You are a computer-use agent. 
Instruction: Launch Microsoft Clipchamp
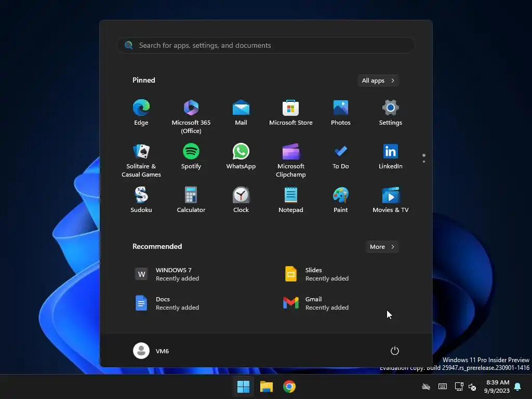tap(291, 160)
